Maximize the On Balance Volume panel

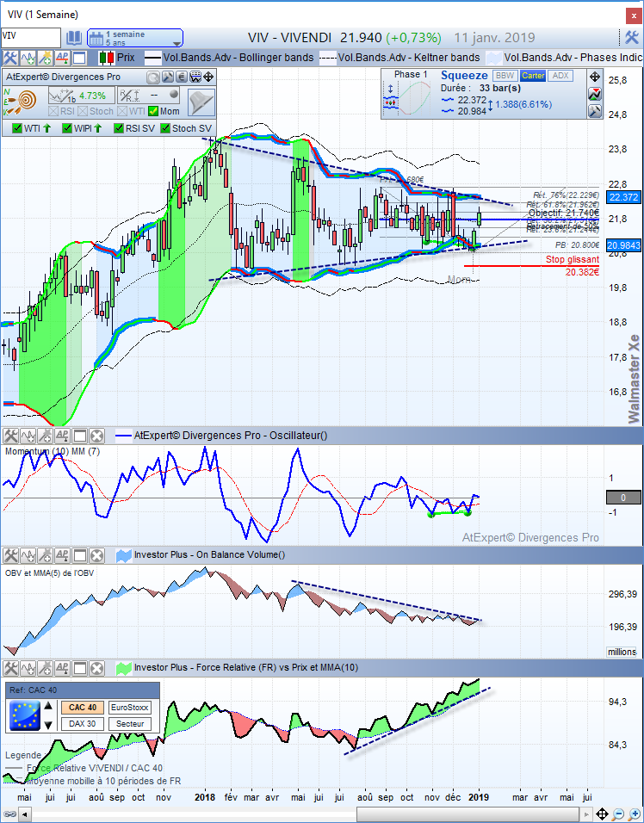tap(79, 555)
